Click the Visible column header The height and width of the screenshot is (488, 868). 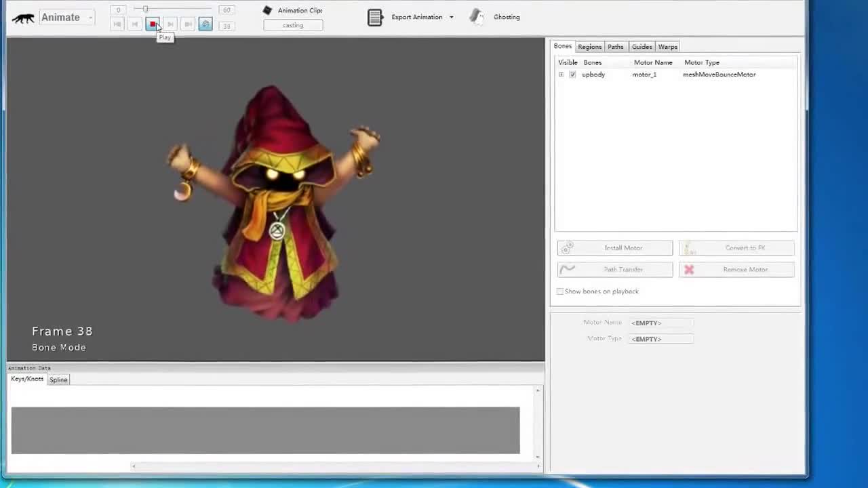point(568,62)
